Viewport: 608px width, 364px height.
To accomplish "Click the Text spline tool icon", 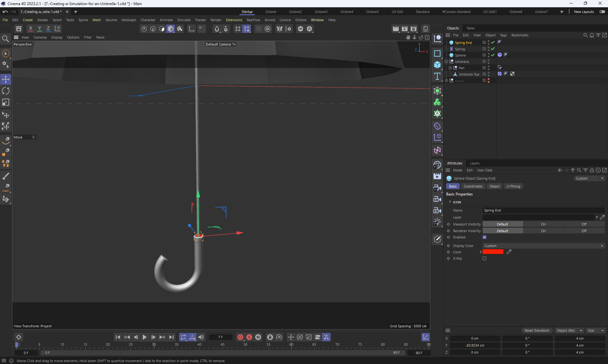I will (x=437, y=76).
